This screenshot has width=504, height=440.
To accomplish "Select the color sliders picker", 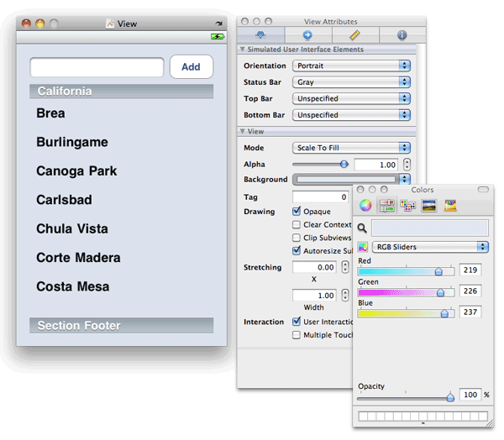I will [387, 206].
